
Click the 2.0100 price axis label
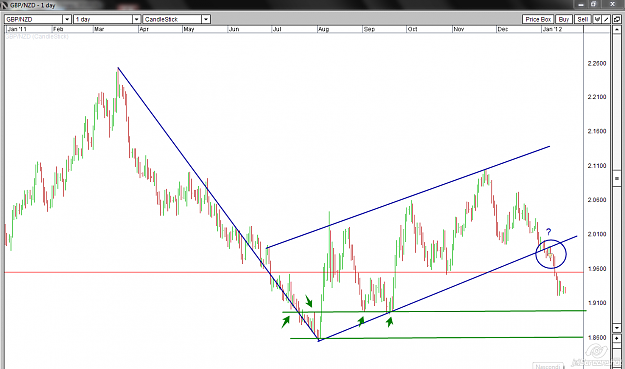pyautogui.click(x=597, y=234)
